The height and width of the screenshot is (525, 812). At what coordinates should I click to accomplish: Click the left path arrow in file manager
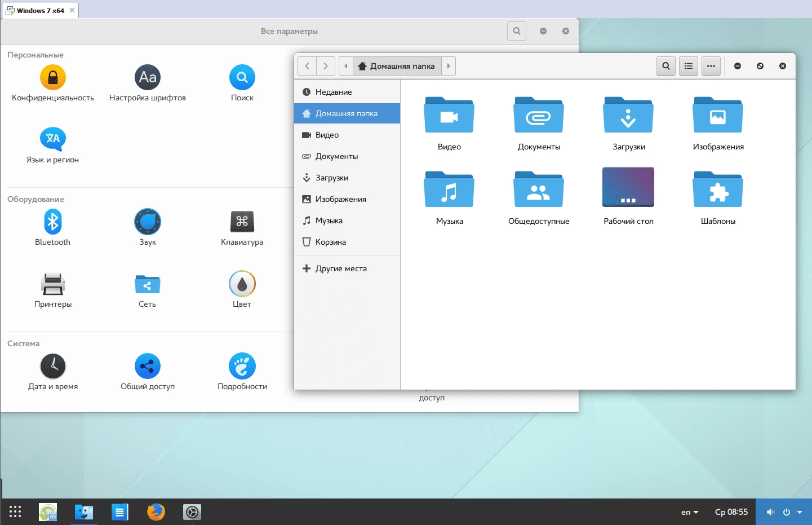(346, 66)
